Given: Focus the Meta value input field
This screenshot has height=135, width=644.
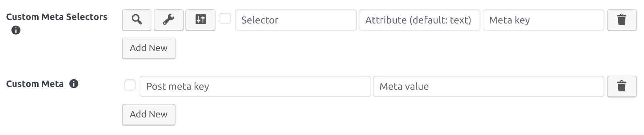Looking at the screenshot, I should (x=488, y=86).
